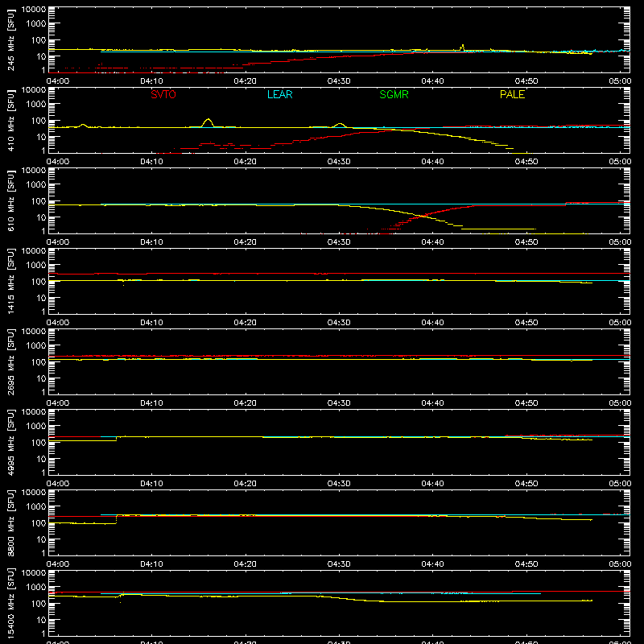644x644 pixels.
Task: Click the 10 y-axis label of the 8800 MHz panel
Action: point(41,539)
